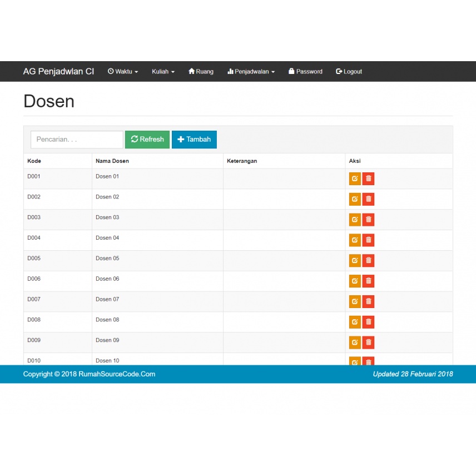Click trash icon for Dosen 04
The image size is (476, 476).
[x=368, y=240]
